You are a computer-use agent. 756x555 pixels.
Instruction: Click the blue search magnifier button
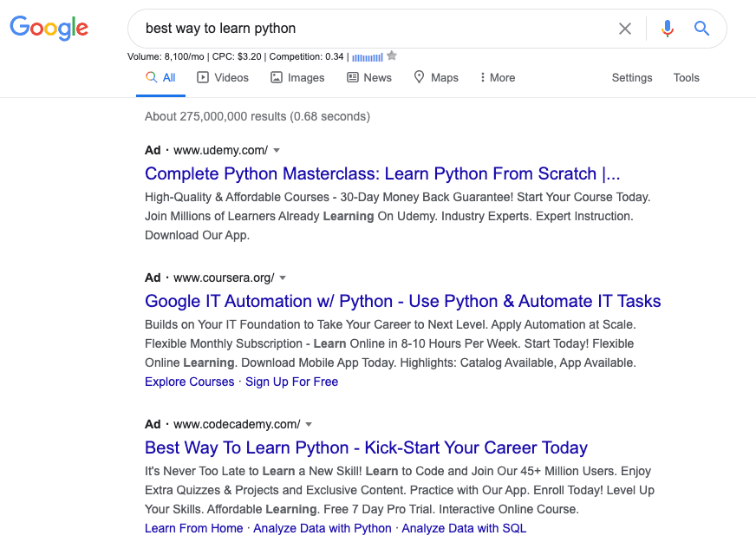coord(701,29)
